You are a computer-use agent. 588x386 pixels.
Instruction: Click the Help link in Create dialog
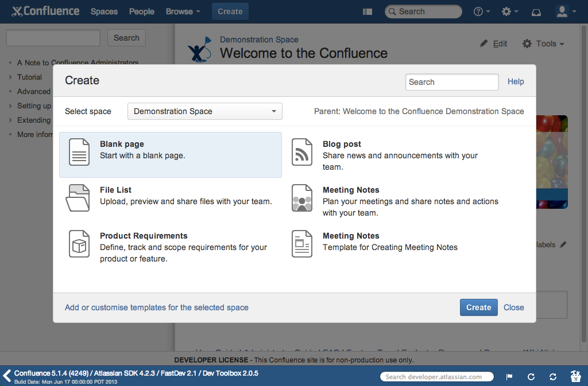516,82
